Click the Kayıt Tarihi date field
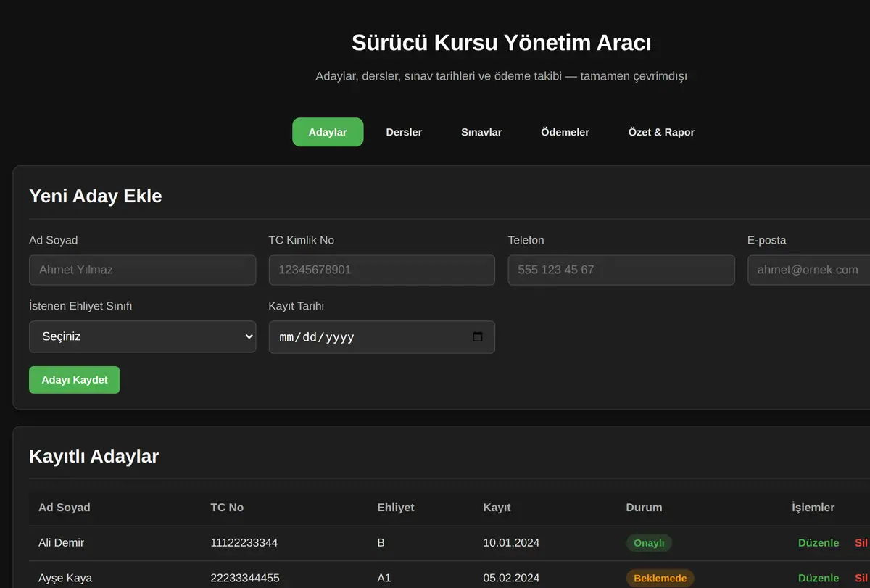The width and height of the screenshot is (870, 588). tap(382, 337)
